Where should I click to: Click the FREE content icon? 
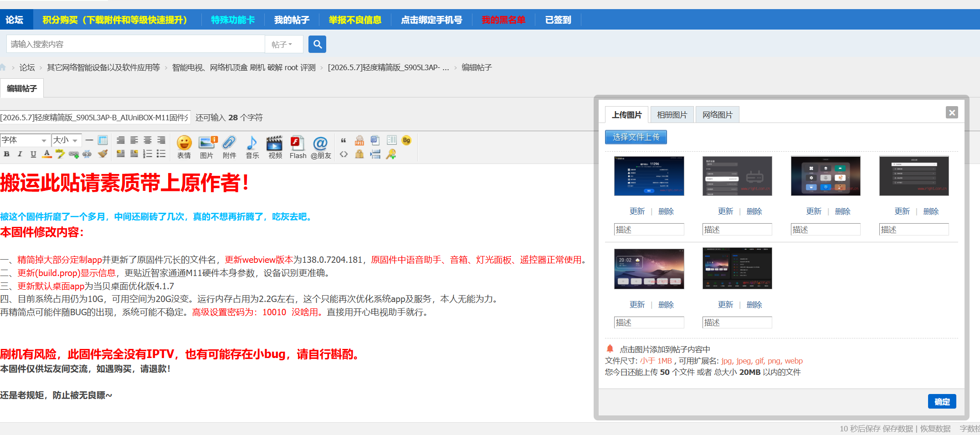[x=359, y=140]
